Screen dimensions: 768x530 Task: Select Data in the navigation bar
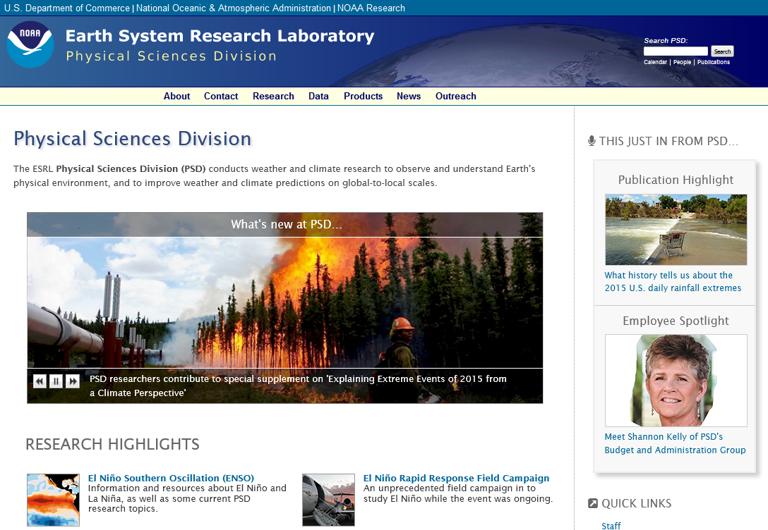point(318,96)
